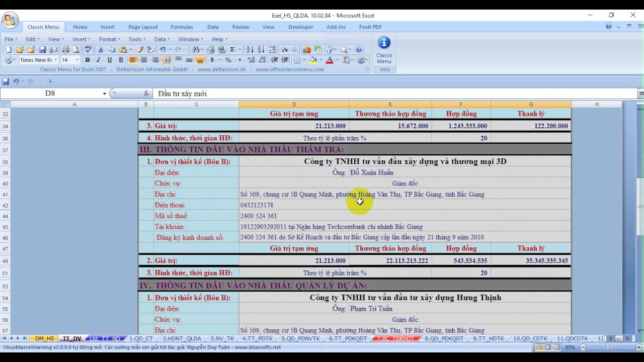Select the 5.QD_PDNVTK sheet tab
Image resolution: width=644 pixels, height=362 pixels.
tap(300, 339)
